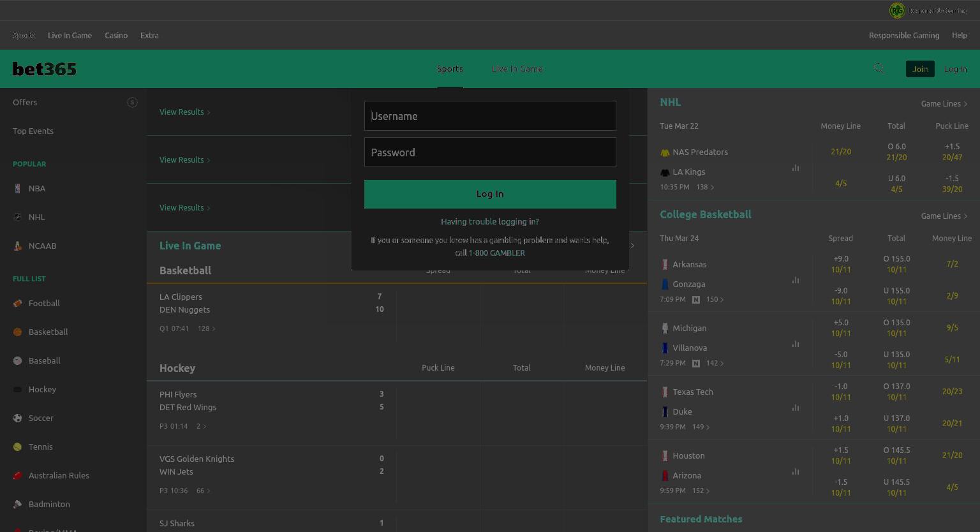Open stats icon for Houston vs Arizona
The width and height of the screenshot is (980, 532).
coord(796,471)
